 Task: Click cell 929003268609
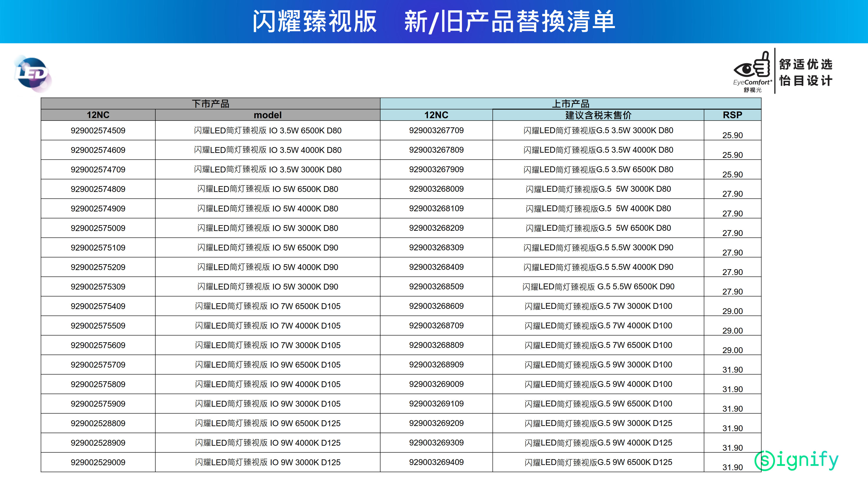click(x=436, y=306)
